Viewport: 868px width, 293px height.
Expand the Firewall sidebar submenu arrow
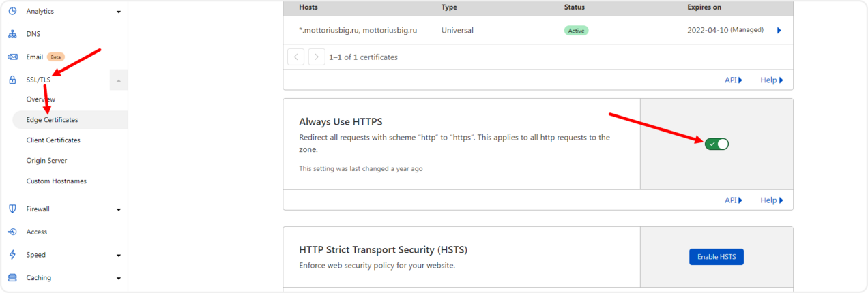point(119,209)
